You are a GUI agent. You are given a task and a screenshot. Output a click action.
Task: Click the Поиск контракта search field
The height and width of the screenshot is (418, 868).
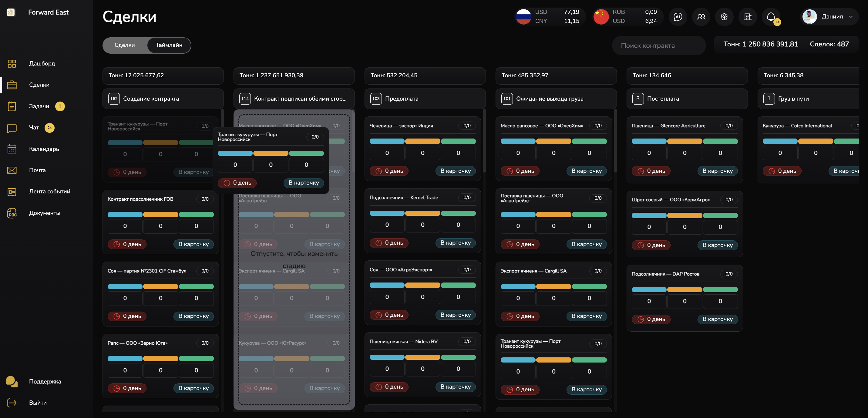658,45
